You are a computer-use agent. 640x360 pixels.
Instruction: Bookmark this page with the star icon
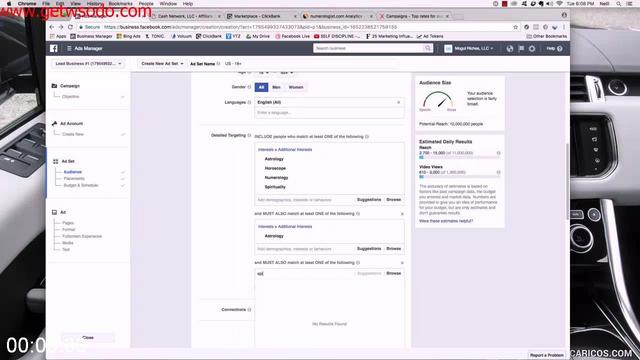516,27
